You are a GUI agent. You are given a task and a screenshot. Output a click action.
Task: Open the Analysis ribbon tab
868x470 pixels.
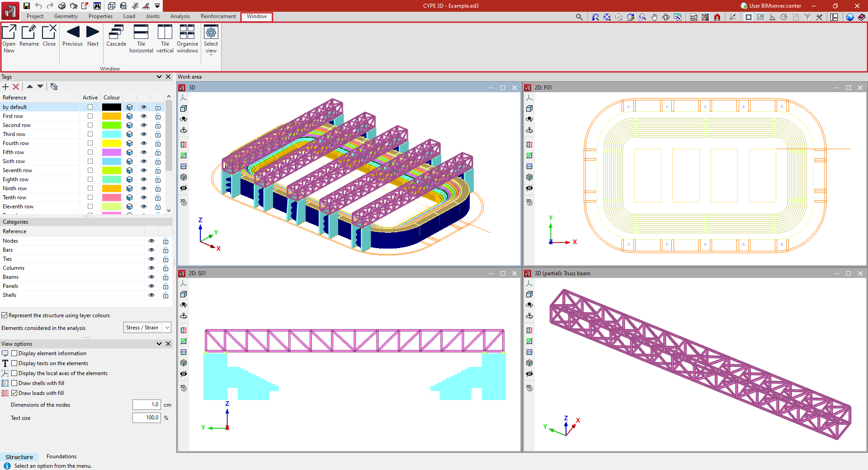[x=180, y=16]
